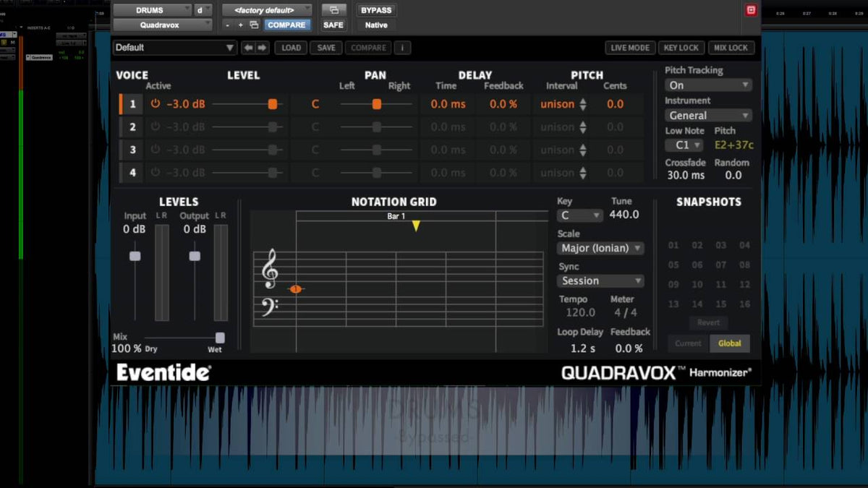
Task: Toggle MIX LOCK
Action: click(x=731, y=48)
